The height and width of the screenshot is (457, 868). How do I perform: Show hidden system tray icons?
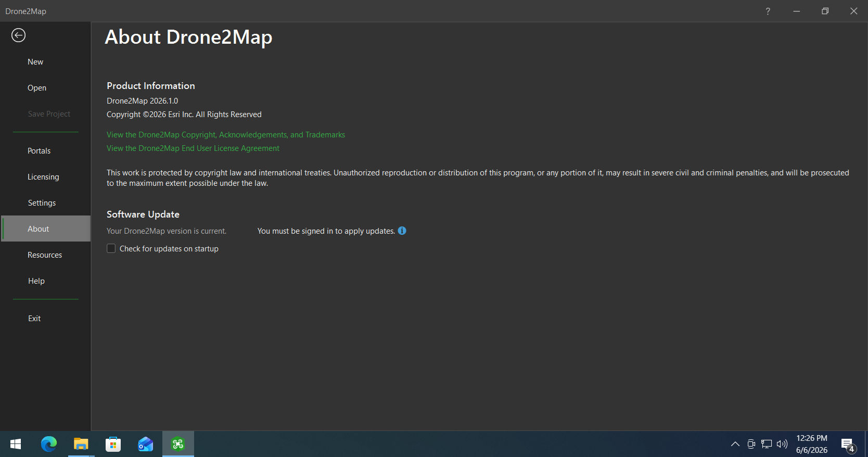coord(735,444)
